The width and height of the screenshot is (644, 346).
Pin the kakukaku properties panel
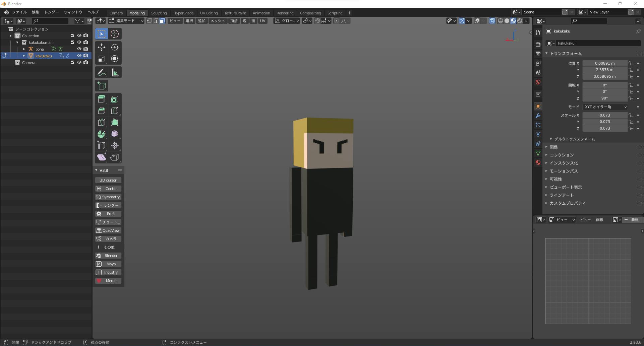pyautogui.click(x=638, y=31)
